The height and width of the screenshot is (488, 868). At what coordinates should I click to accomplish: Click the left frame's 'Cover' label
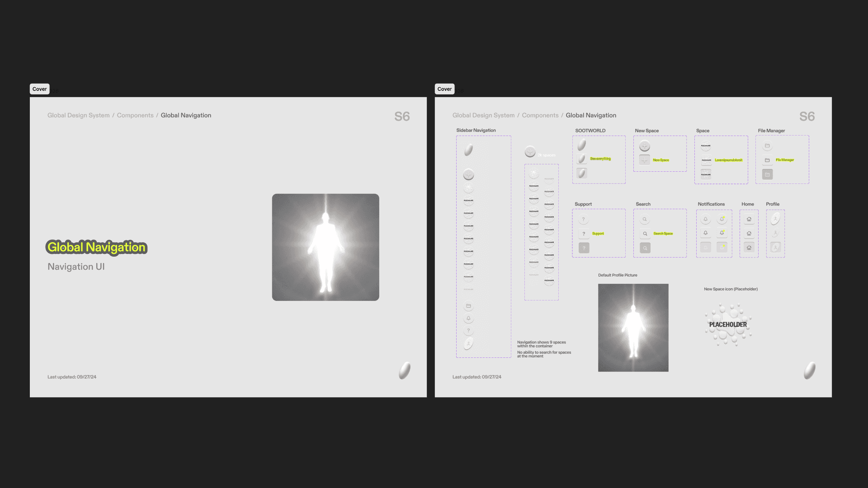click(x=39, y=89)
